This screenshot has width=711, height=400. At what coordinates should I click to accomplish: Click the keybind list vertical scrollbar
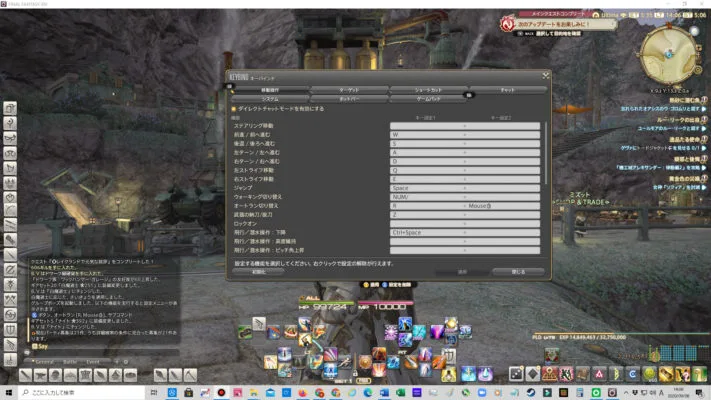point(545,153)
